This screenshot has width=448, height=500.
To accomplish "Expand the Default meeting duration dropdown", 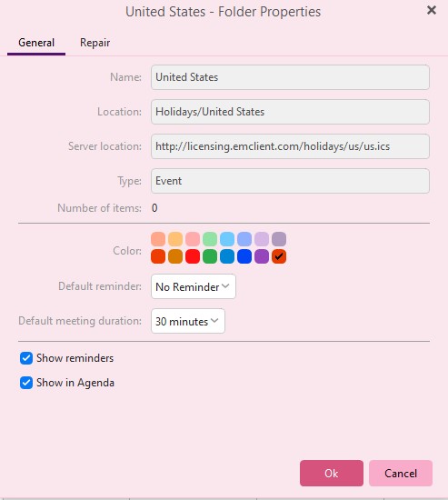I will pyautogui.click(x=188, y=321).
